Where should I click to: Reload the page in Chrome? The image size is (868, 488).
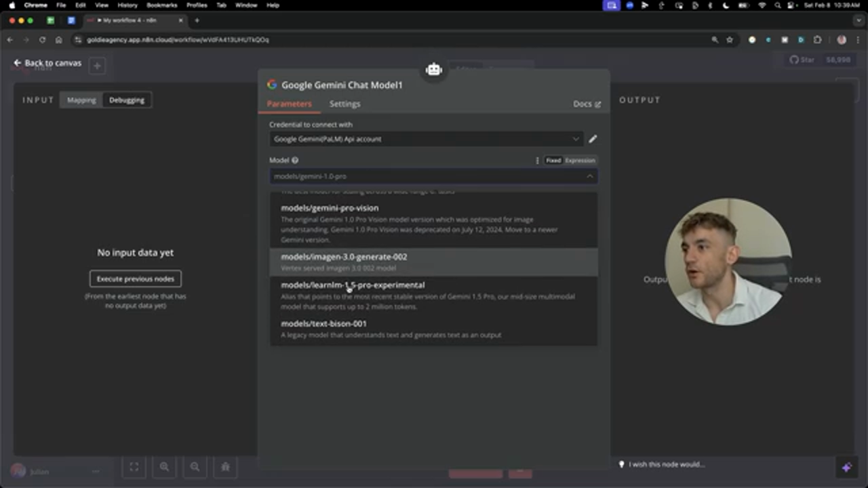(x=42, y=40)
